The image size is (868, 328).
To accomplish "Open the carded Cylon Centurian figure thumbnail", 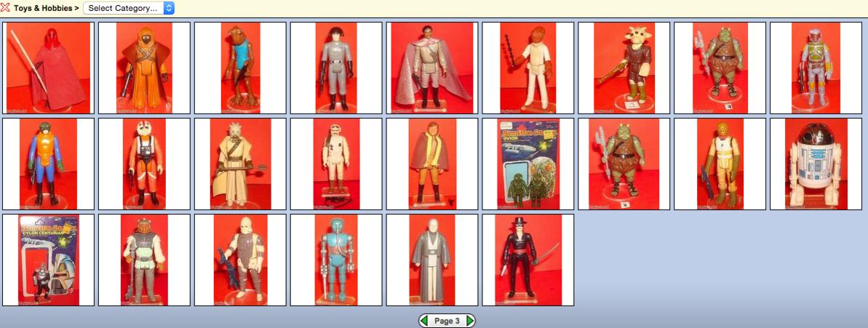I will click(x=48, y=260).
